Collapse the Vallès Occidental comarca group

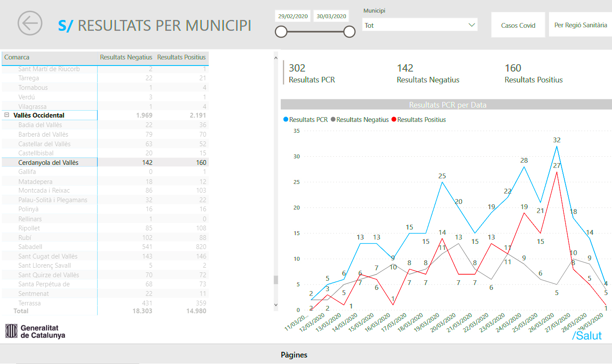[x=7, y=115]
